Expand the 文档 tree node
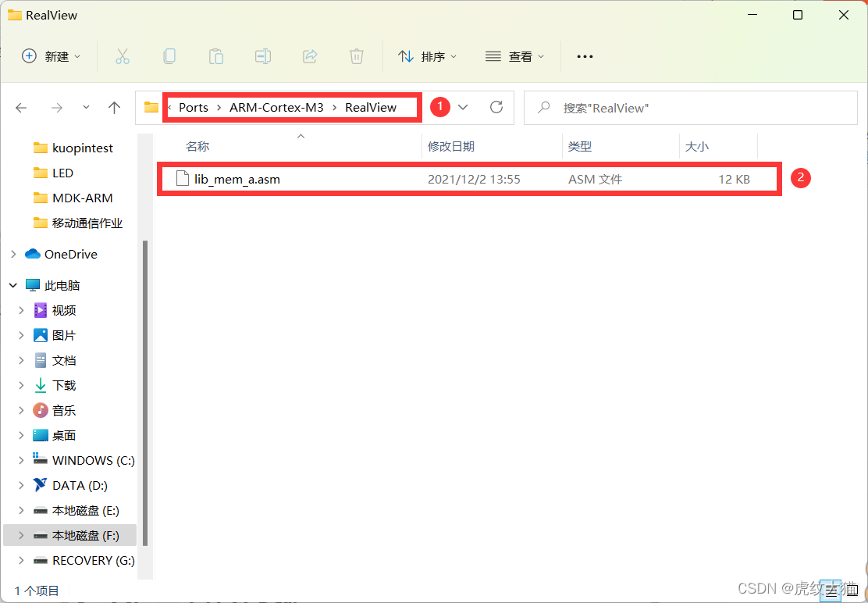The image size is (868, 603). click(x=21, y=360)
